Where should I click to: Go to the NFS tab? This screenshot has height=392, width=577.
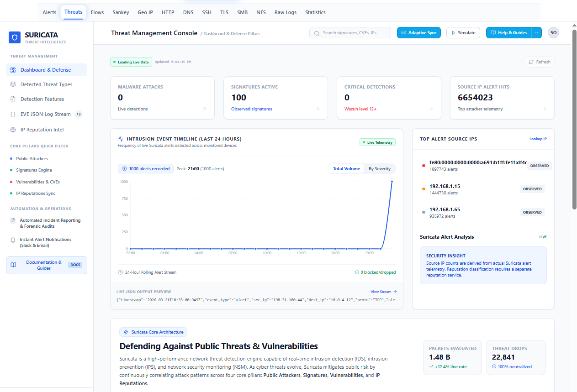[261, 12]
